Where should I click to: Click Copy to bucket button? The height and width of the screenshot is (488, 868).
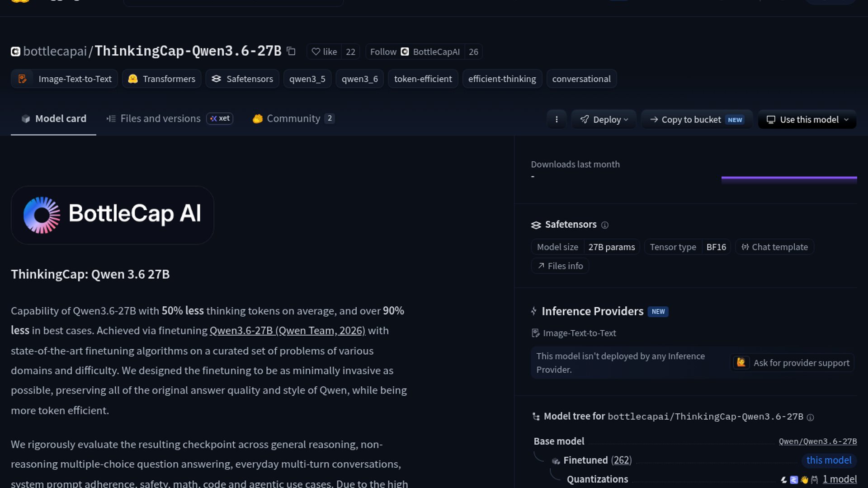(697, 119)
